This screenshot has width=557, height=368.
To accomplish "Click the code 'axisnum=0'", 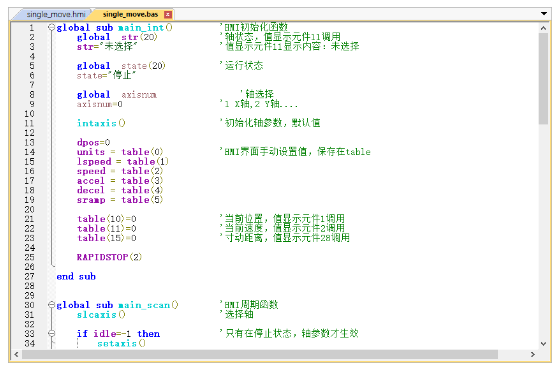I will click(x=99, y=104).
